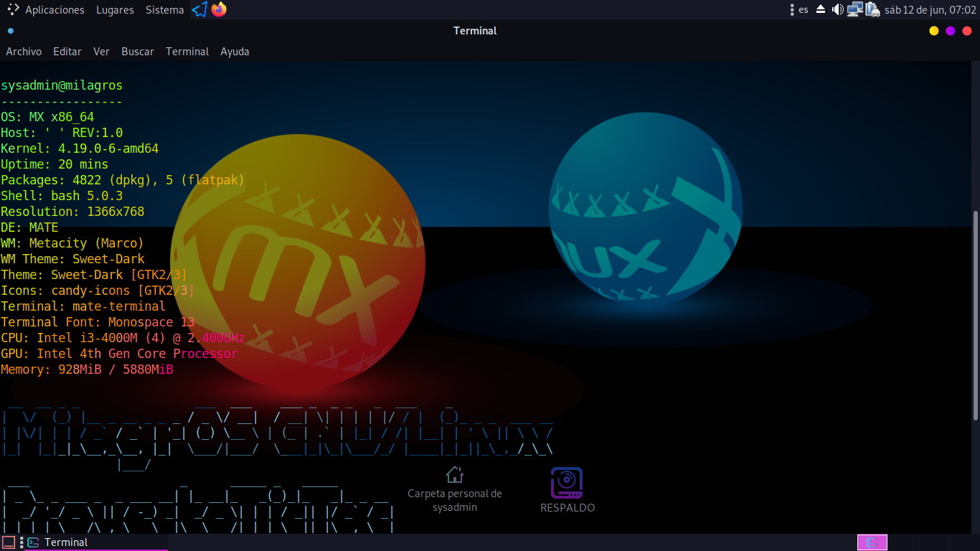Screen dimensions: 980x551
Task: Switch keyboard layout indicator 'es'
Action: tap(803, 9)
